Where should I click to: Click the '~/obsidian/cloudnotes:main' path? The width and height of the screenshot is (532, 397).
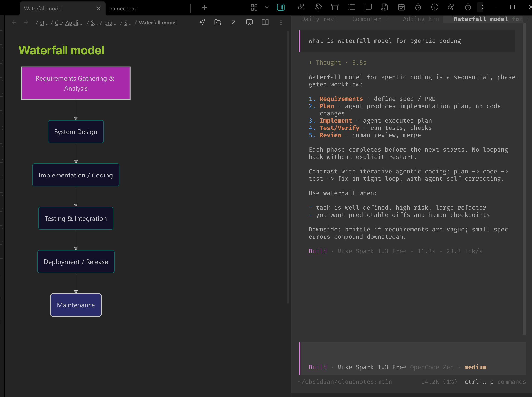tap(345, 382)
